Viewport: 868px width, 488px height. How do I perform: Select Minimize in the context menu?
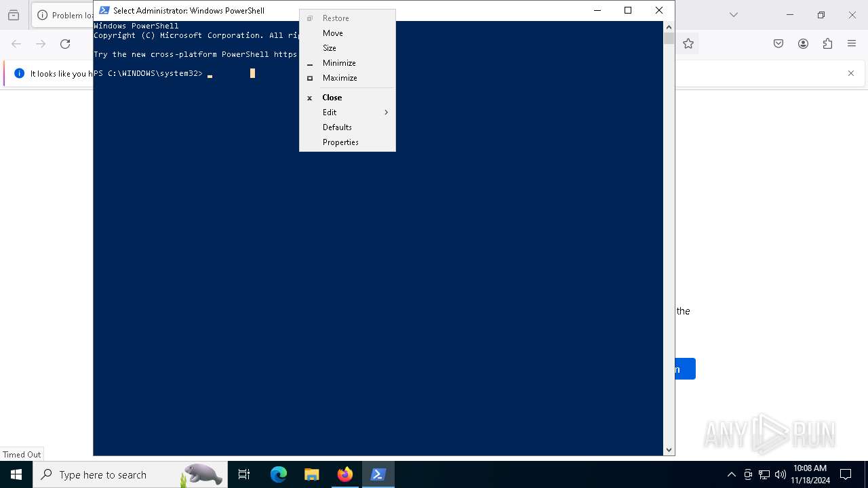click(x=347, y=63)
